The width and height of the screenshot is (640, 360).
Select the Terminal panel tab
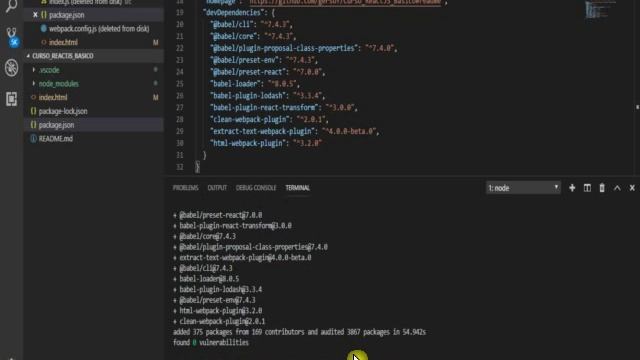click(x=298, y=188)
